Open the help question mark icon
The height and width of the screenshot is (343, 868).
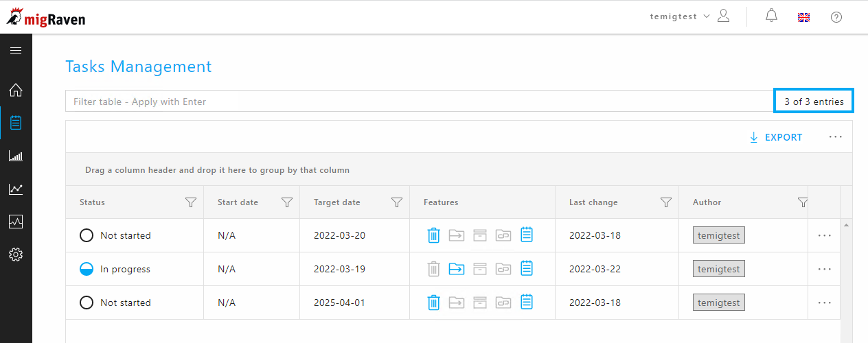pos(836,17)
